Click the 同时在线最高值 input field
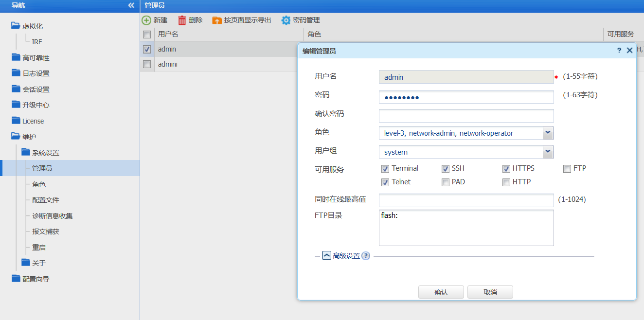The height and width of the screenshot is (320, 644). click(466, 200)
